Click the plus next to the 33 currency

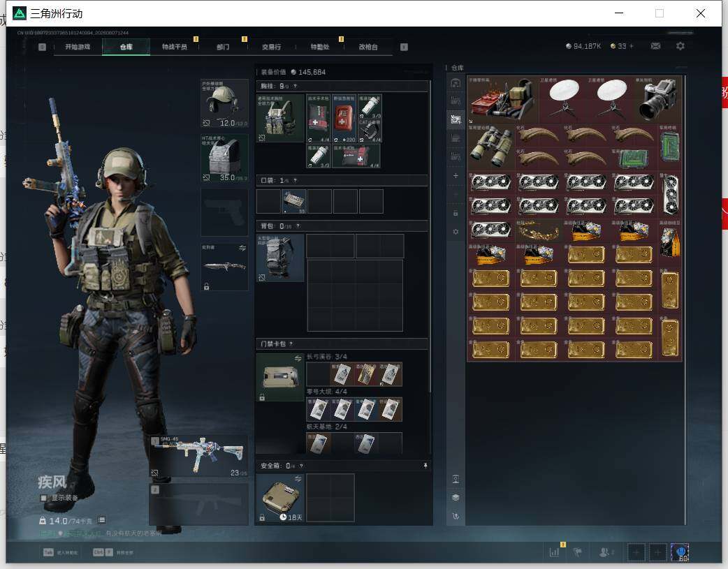click(x=632, y=46)
